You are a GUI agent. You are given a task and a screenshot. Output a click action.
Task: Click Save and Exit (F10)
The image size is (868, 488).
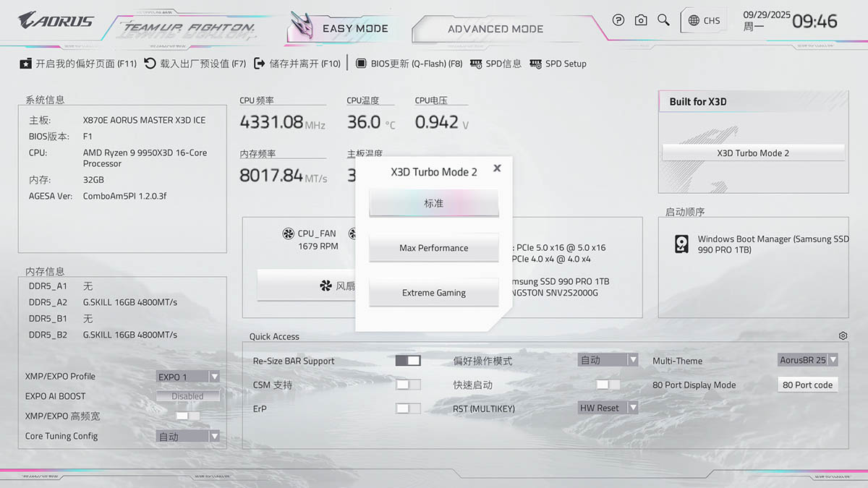pyautogui.click(x=297, y=64)
